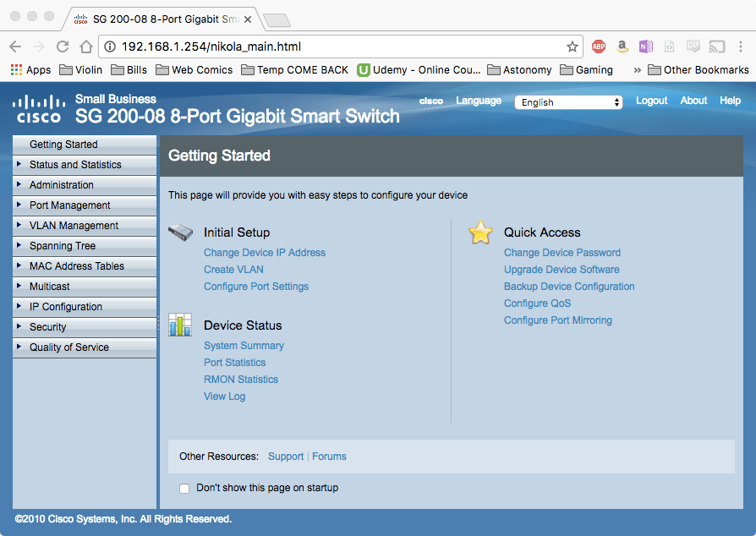The image size is (756, 536).
Task: Expand VLAN Management menu
Action: (x=85, y=226)
